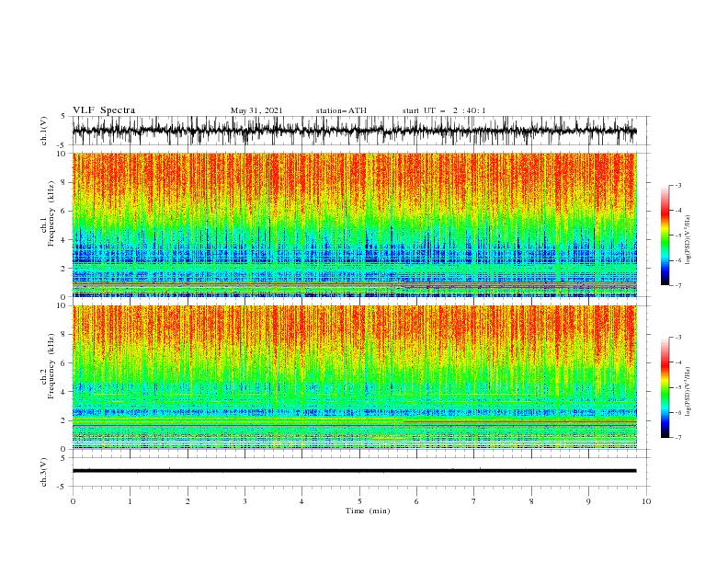Click the time axis tick label "10"

coord(646,501)
